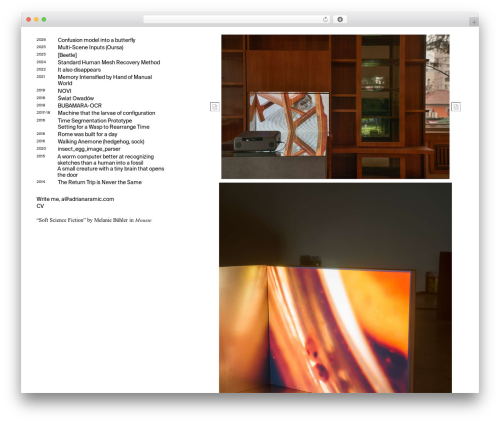Image resolution: width=500 pixels, height=423 pixels.
Task: Open 'insect_egg_image_parser' project link
Action: (89, 149)
